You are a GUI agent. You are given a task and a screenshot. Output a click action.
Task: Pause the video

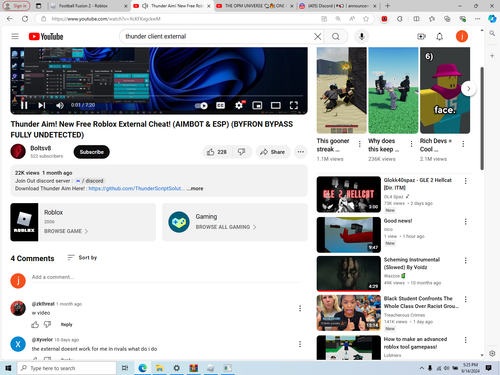point(24,105)
